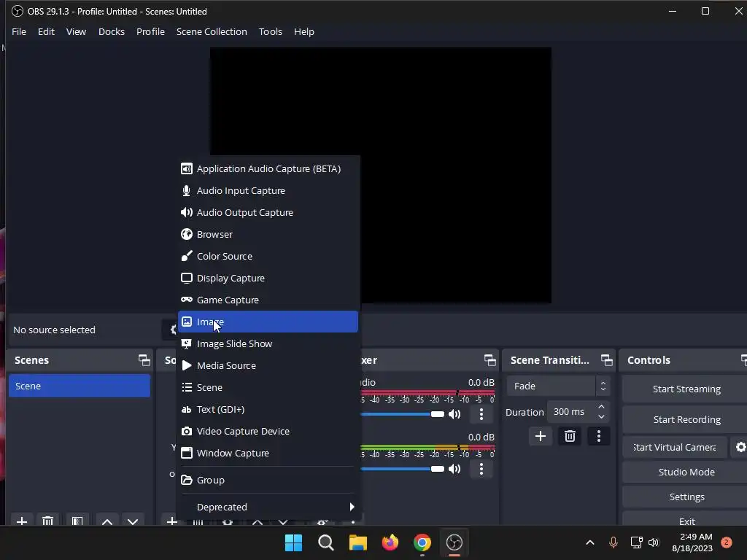Open the Windows Start menu
Image resolution: width=747 pixels, height=560 pixels.
click(293, 542)
